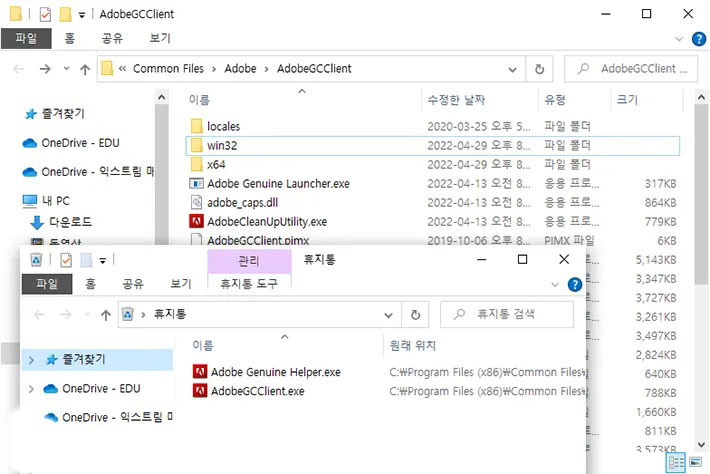Expand 즐겨찾기 in Recycle Bin sidebar
Screen dimensions: 710x474
(x=31, y=360)
